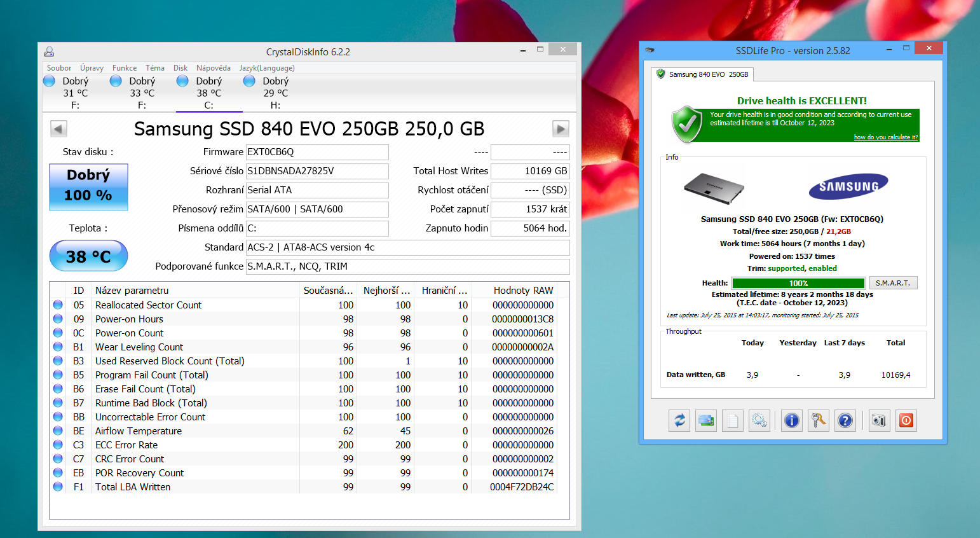Screen dimensions: 980x538
Task: Click status orb of ECC Error Rate
Action: [58, 445]
